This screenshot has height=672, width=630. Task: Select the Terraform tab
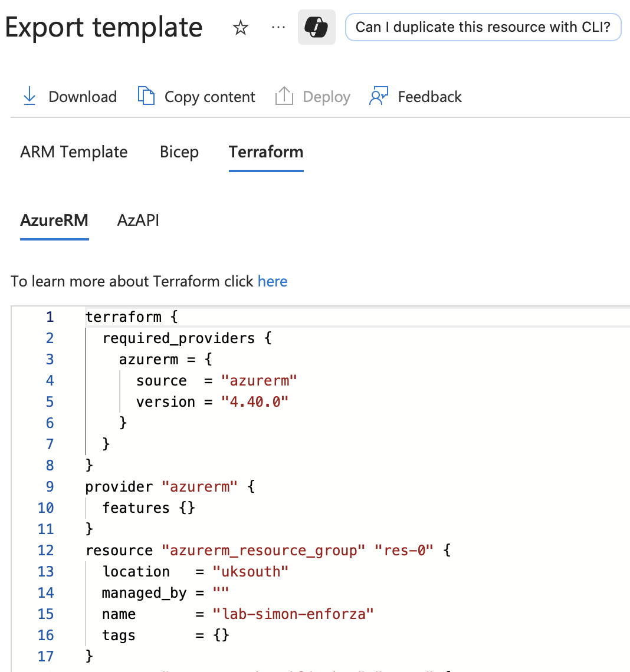[x=265, y=152]
